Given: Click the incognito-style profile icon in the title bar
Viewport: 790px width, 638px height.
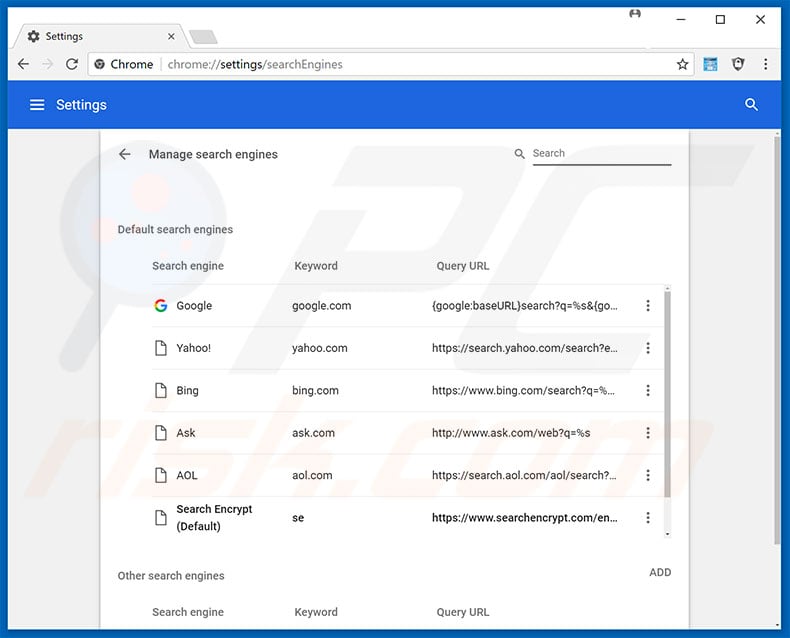Looking at the screenshot, I should [x=635, y=14].
